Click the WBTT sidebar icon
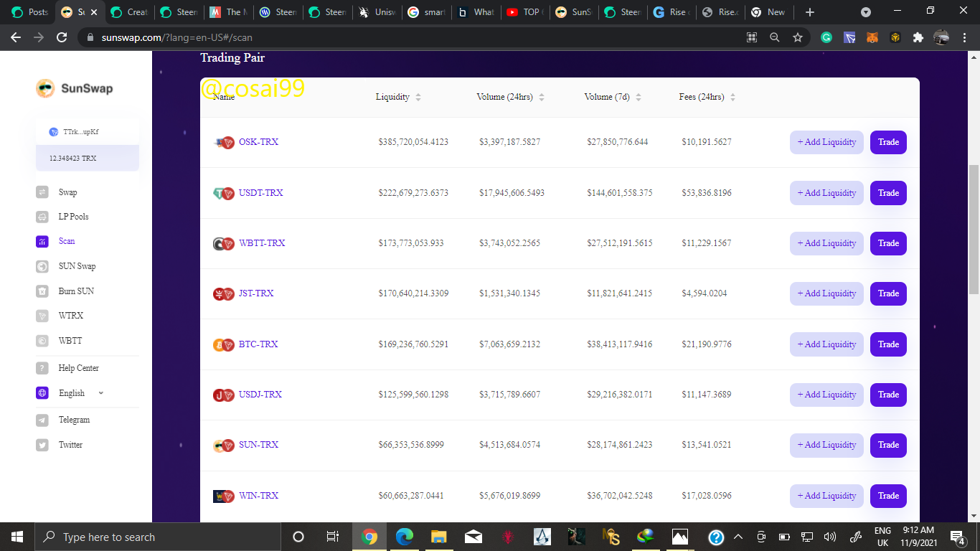 click(x=42, y=341)
